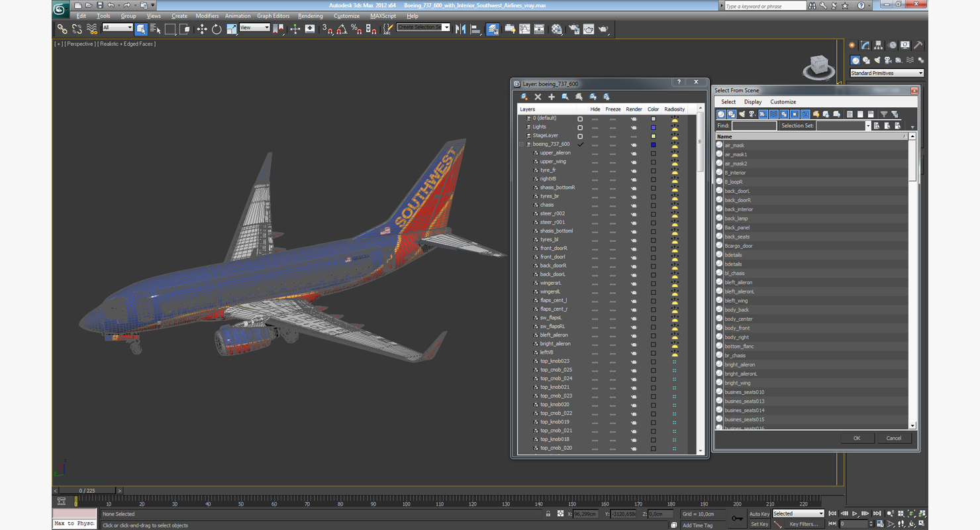Collapse the boeing_737_600 layer tree
Viewport: 980px width, 530px height.
click(521, 144)
